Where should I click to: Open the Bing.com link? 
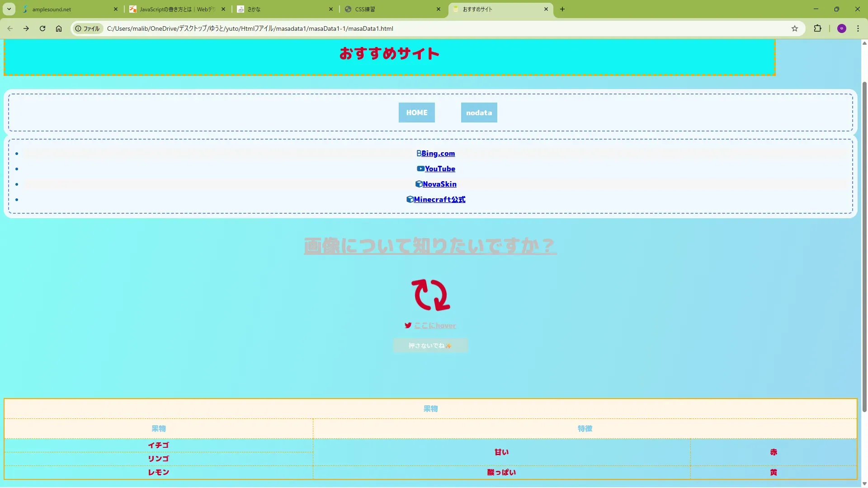point(438,154)
